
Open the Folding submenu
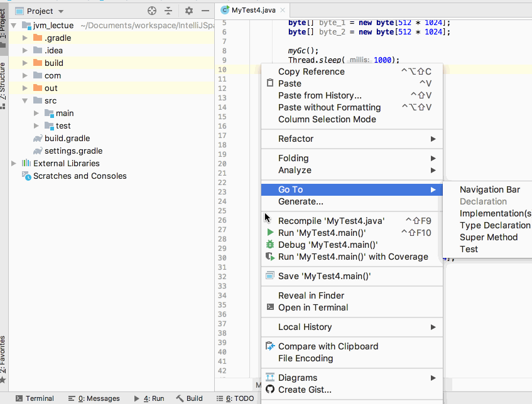pyautogui.click(x=352, y=158)
